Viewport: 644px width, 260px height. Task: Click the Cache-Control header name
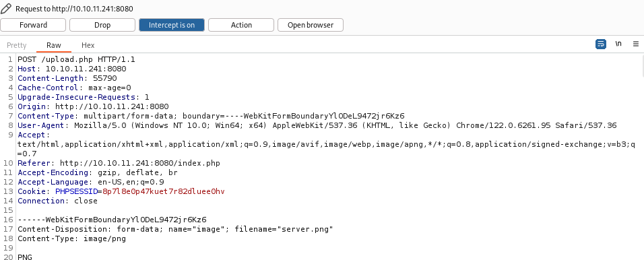click(48, 88)
